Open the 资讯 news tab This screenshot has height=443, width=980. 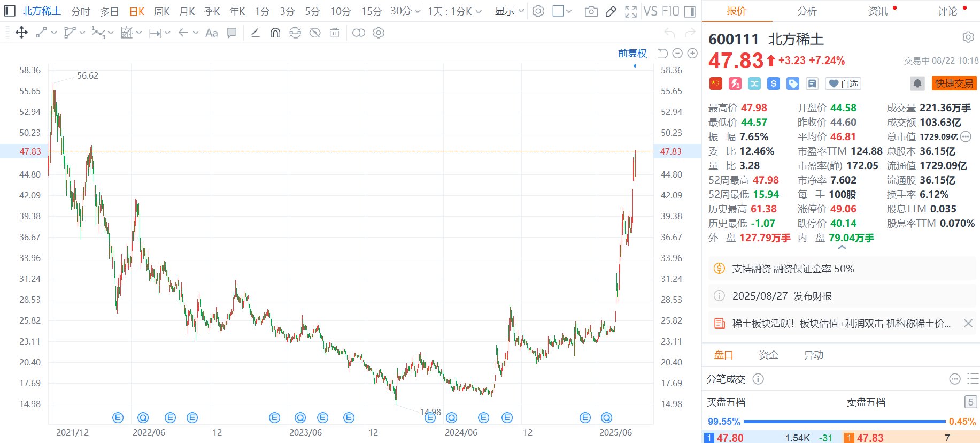point(877,11)
